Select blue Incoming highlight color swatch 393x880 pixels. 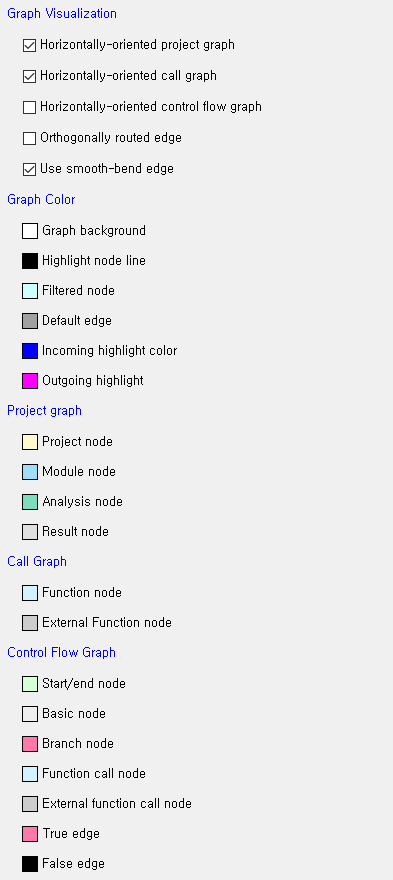pos(30,351)
